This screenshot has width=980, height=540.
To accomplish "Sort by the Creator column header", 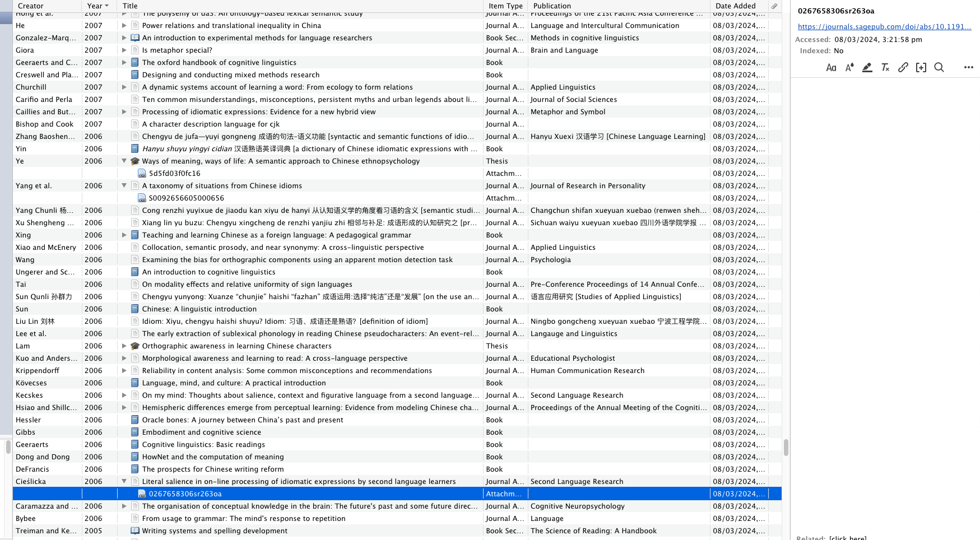I will [47, 6].
